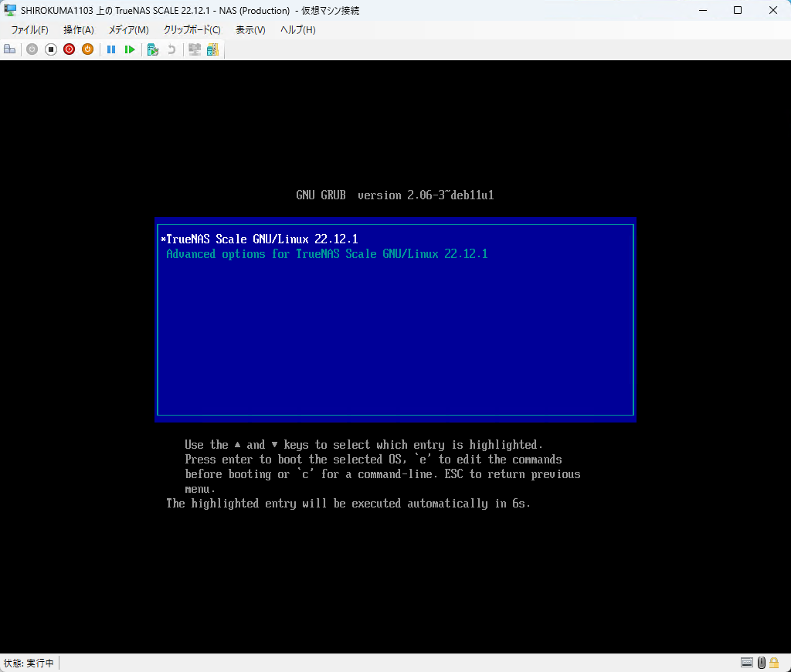Click the Revert curved arrow icon
791x672 pixels.
[x=171, y=49]
